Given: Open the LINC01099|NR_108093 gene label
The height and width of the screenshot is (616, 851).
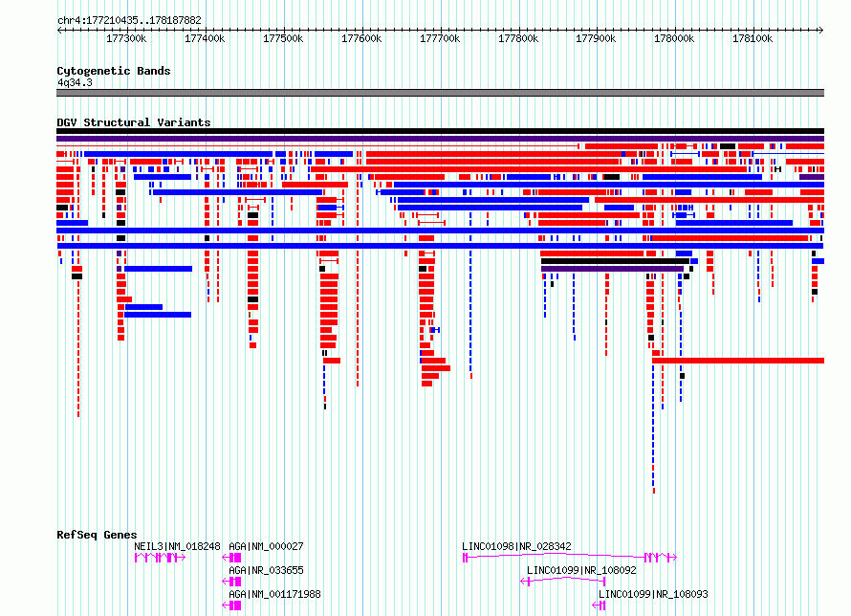Looking at the screenshot, I should click(x=653, y=594).
